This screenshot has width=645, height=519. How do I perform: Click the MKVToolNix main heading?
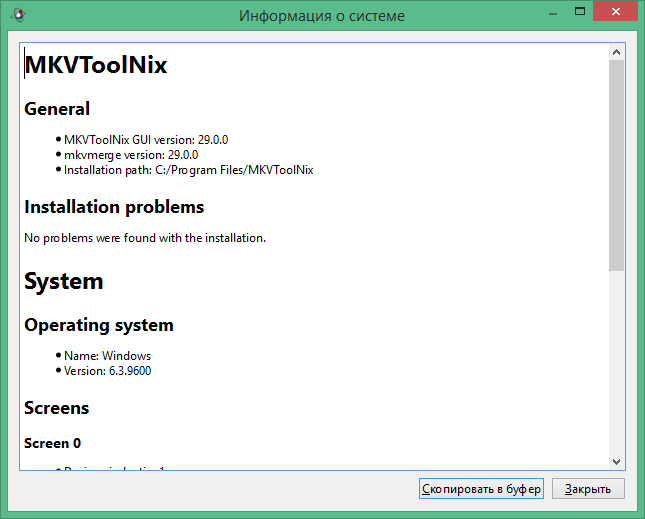(96, 65)
